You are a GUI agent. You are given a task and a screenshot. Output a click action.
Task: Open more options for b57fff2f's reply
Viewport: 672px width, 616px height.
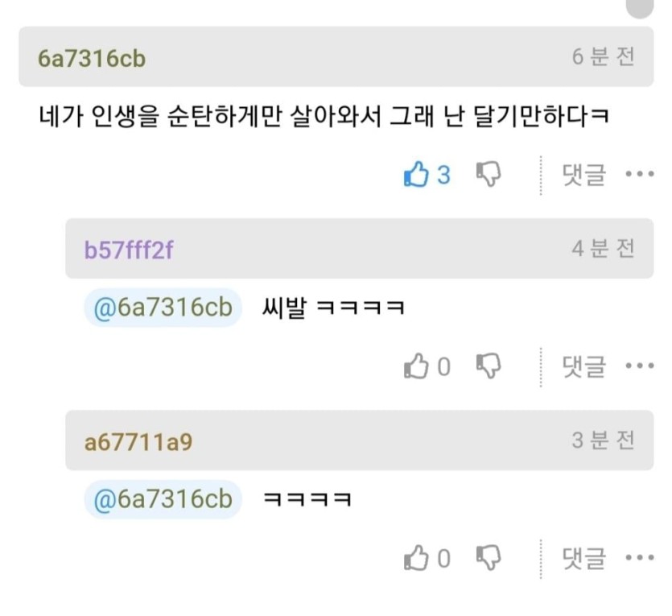[x=639, y=366]
